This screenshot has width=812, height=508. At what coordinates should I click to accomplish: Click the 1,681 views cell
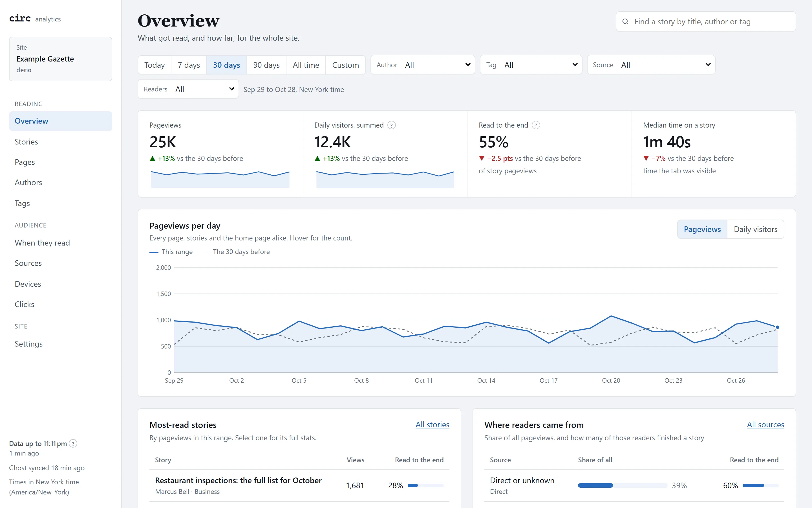[355, 485]
